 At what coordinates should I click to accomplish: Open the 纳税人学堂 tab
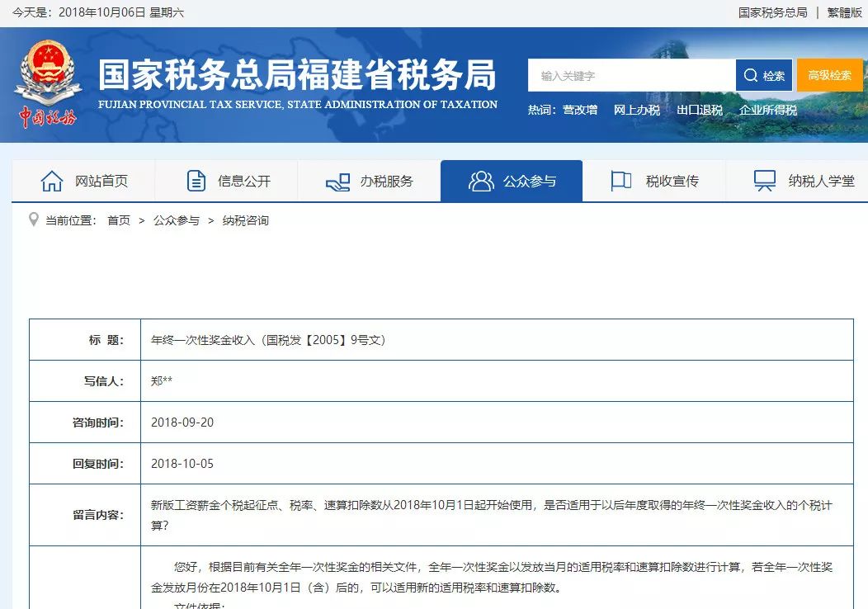pyautogui.click(x=797, y=181)
